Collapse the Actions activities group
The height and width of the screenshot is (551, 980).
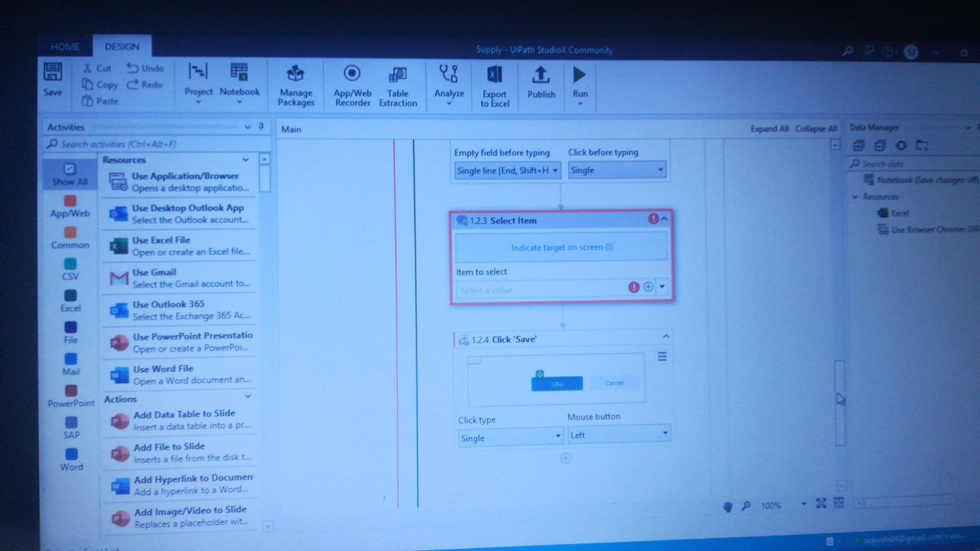click(247, 396)
